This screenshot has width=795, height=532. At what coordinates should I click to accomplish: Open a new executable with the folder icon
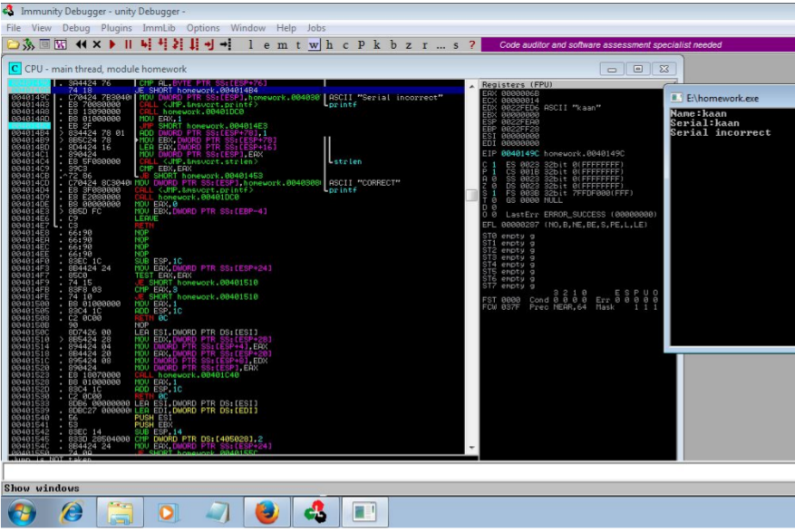point(13,43)
